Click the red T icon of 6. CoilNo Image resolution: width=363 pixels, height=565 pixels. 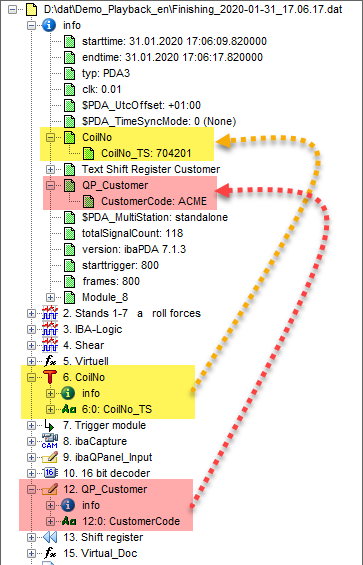[x=50, y=377]
